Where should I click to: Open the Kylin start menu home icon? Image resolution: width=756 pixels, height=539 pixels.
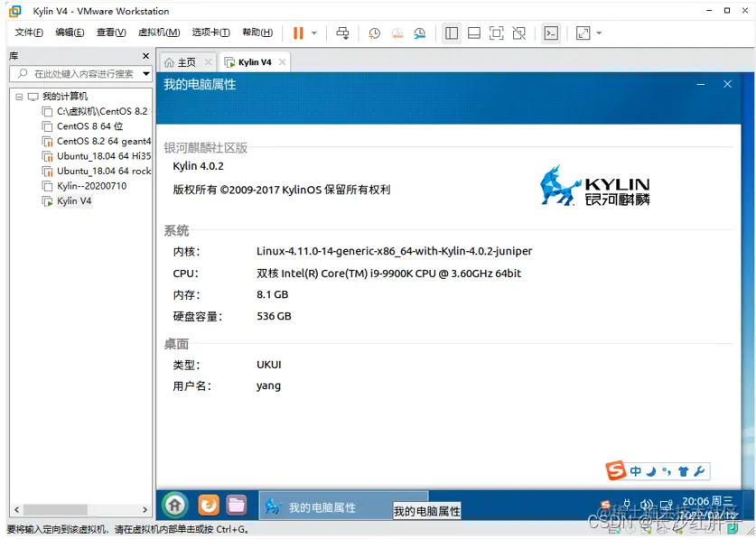click(175, 506)
